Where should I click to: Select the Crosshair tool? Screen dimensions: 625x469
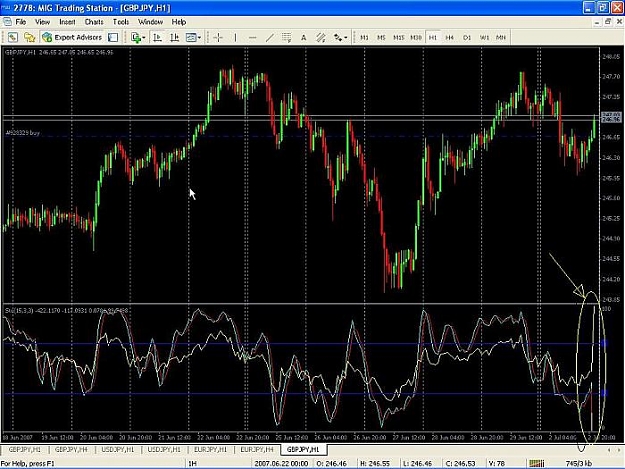tap(218, 37)
